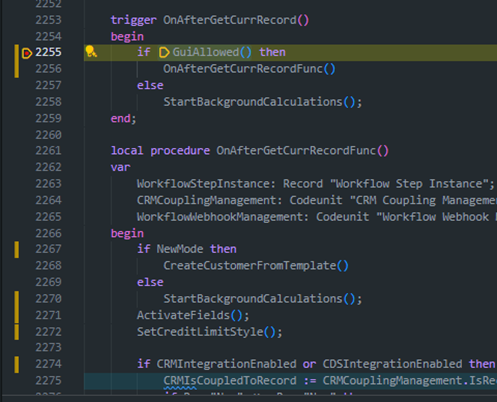Viewport: 497px width, 402px height.
Task: Click line number 2260 on empty line
Action: tap(48, 135)
